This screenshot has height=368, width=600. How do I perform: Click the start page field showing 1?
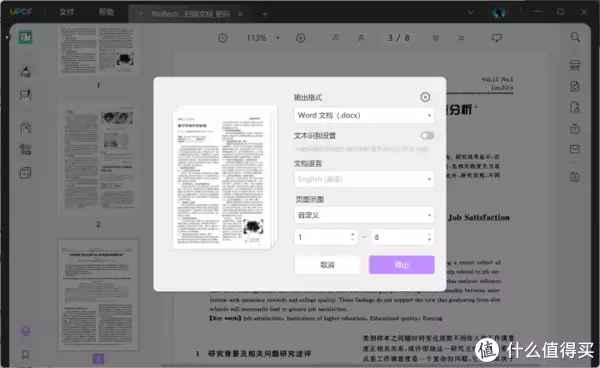point(326,237)
